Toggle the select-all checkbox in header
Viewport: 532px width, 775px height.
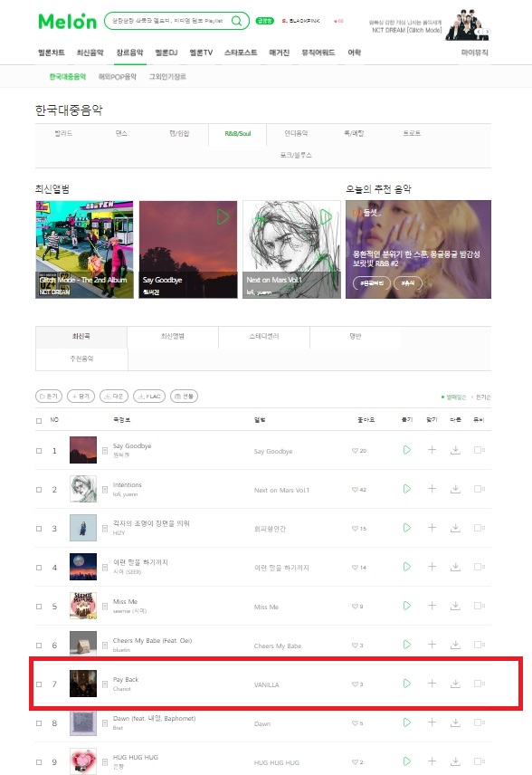(x=39, y=421)
